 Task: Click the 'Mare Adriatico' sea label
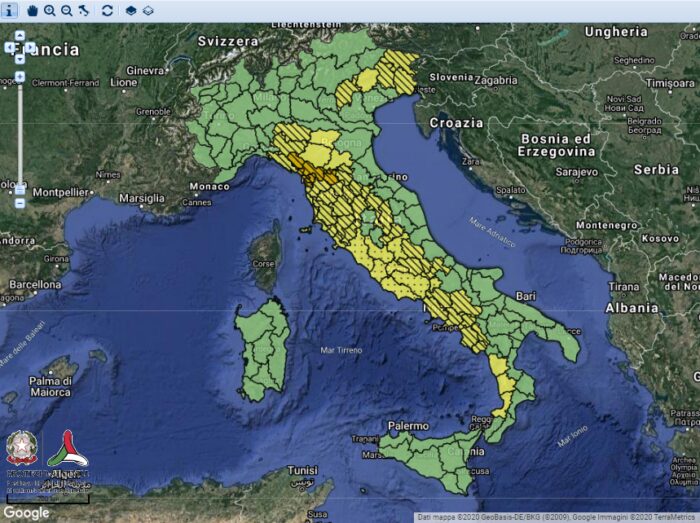tap(492, 232)
